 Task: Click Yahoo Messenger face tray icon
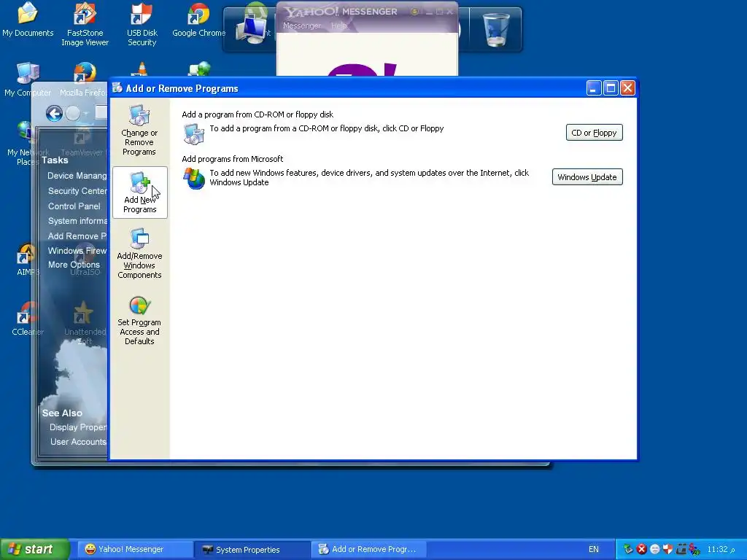click(x=654, y=549)
